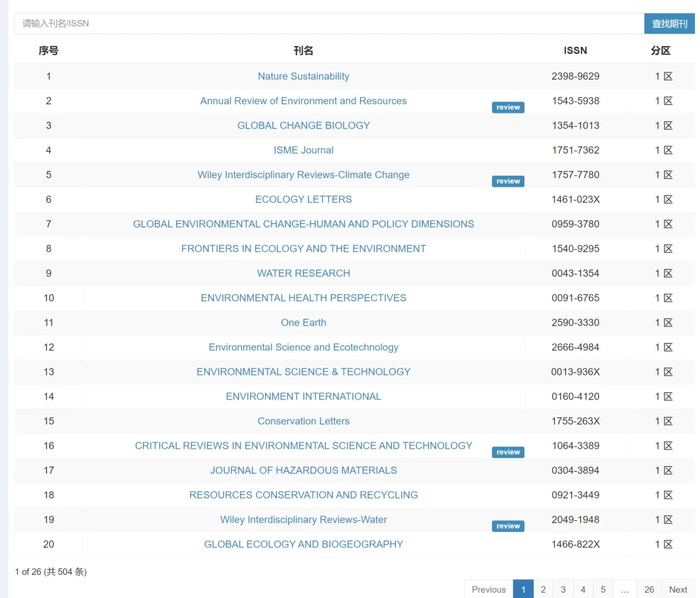The height and width of the screenshot is (598, 700).
Task: Open the ECOLOGY LETTERS journal link
Action: click(303, 200)
